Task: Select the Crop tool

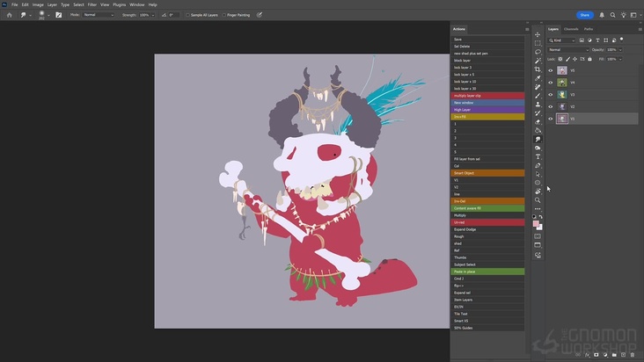Action: [538, 69]
